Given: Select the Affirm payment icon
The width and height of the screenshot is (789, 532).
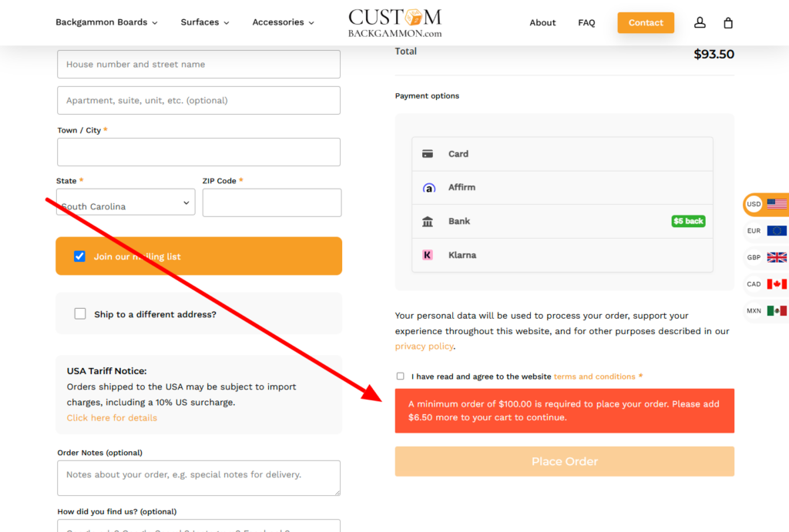Looking at the screenshot, I should coord(428,188).
